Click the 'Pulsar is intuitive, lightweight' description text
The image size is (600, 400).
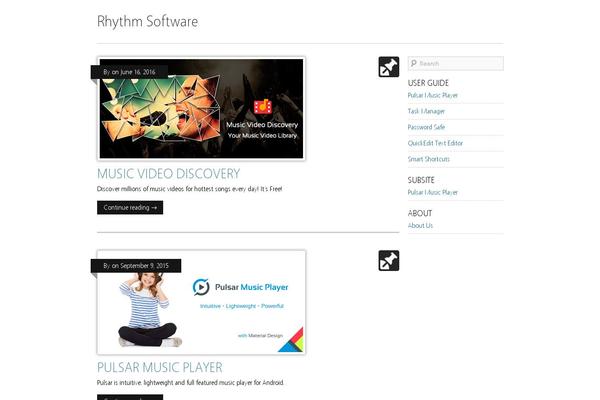190,383
